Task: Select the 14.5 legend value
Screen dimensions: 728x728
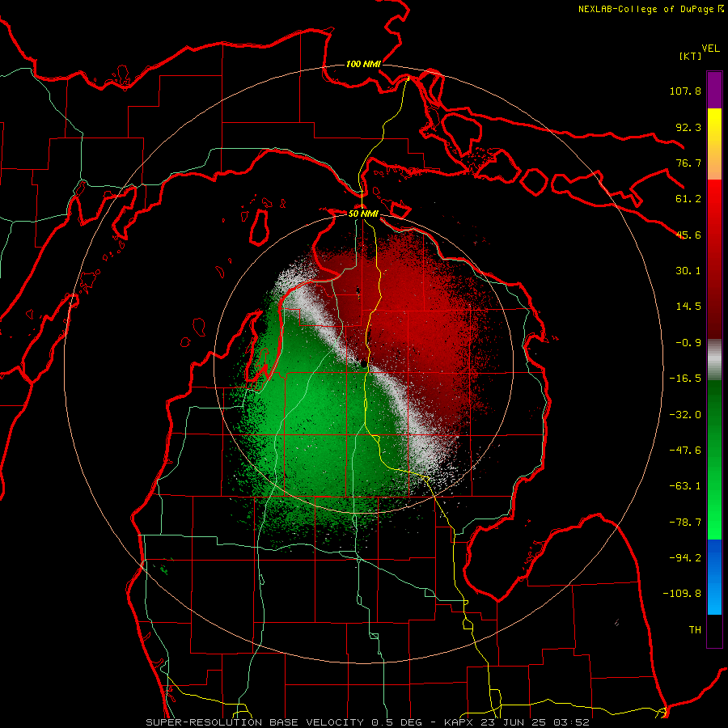Action: [x=688, y=307]
